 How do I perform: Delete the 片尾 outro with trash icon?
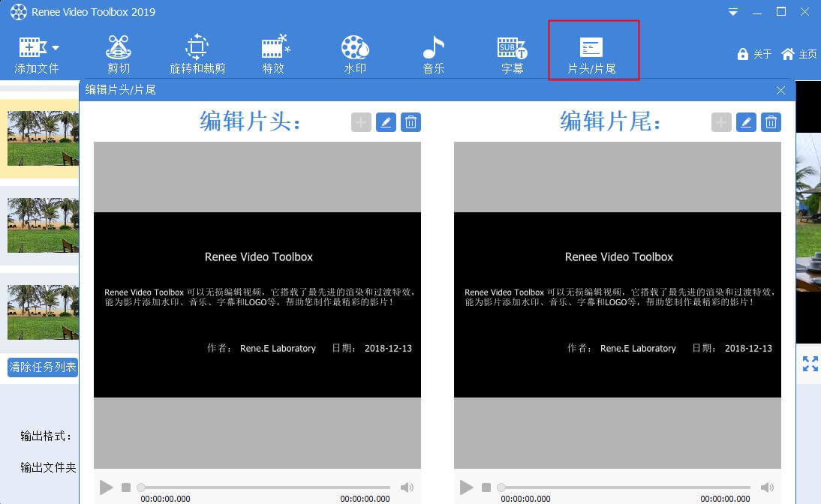point(771,122)
